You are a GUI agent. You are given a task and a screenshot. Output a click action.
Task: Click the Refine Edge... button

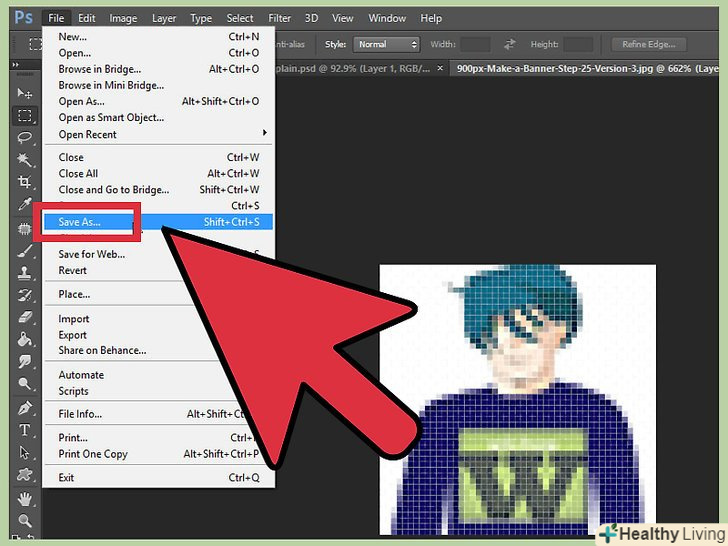coord(649,45)
